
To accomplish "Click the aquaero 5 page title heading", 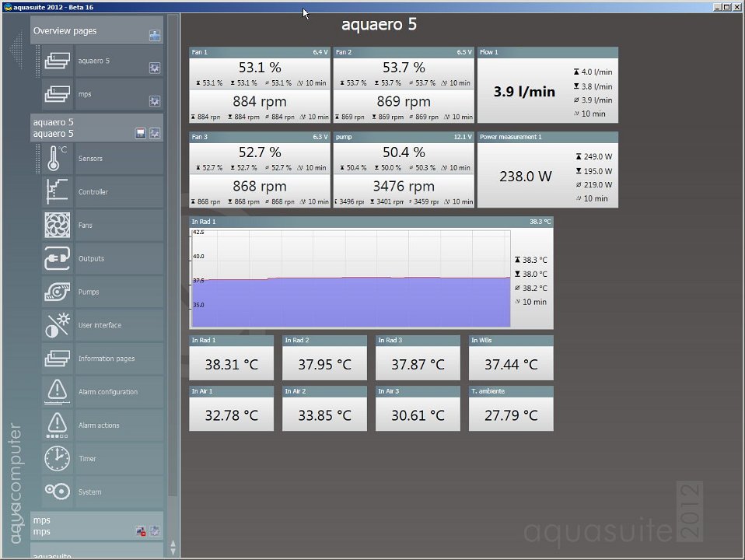I will pos(379,24).
